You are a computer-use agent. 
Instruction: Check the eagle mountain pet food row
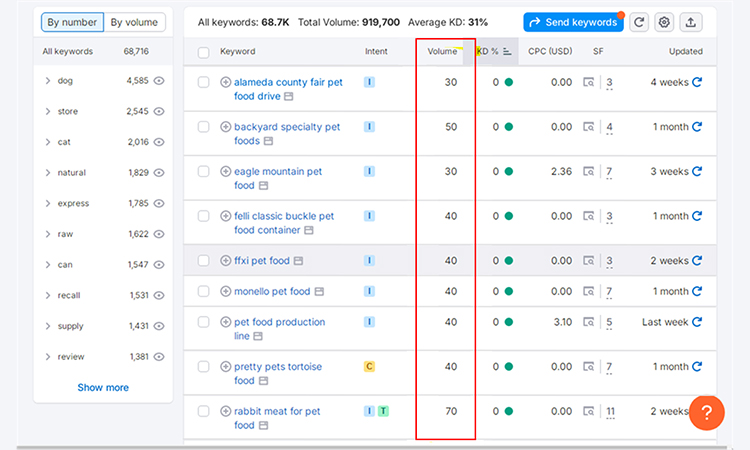tap(204, 171)
